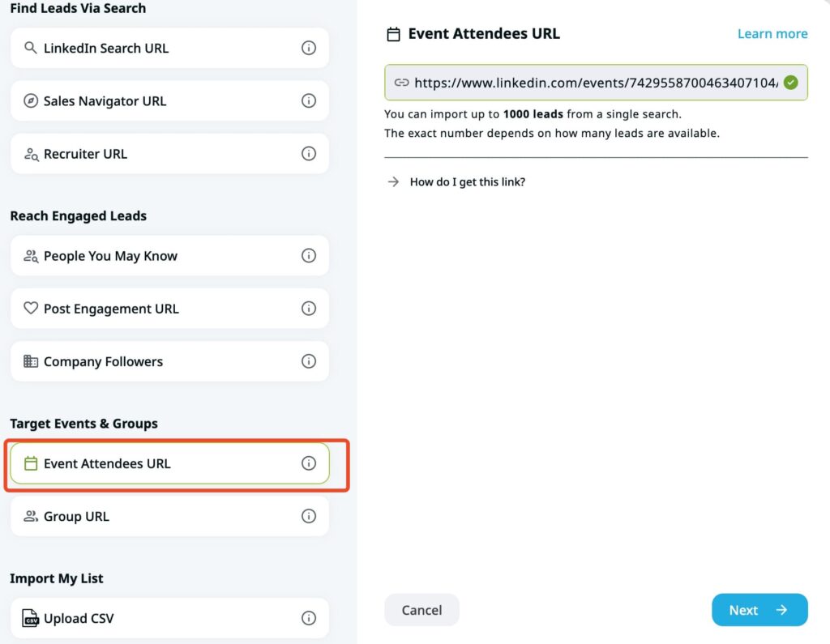Click the Event Attendees URL input field
The width and height of the screenshot is (830, 644).
(x=595, y=83)
